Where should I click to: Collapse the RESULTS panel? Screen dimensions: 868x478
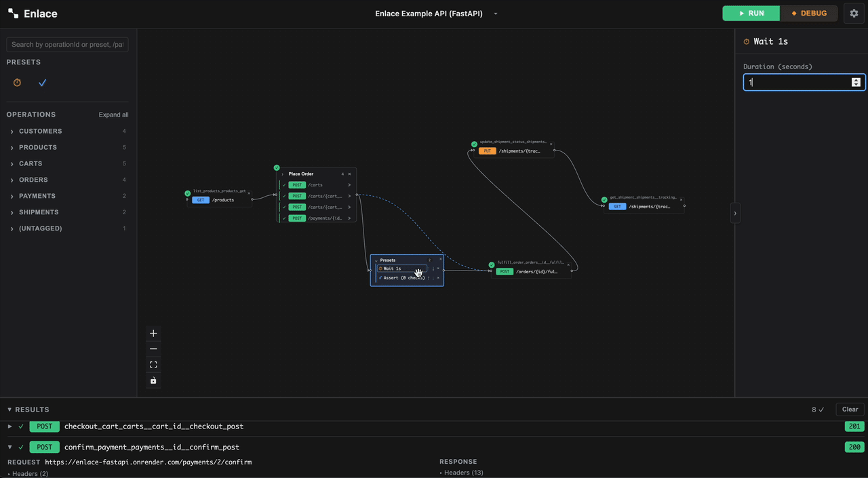tap(9, 410)
